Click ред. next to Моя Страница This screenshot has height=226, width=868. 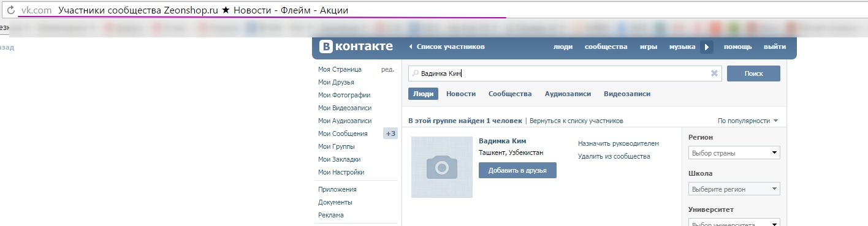coord(387,69)
